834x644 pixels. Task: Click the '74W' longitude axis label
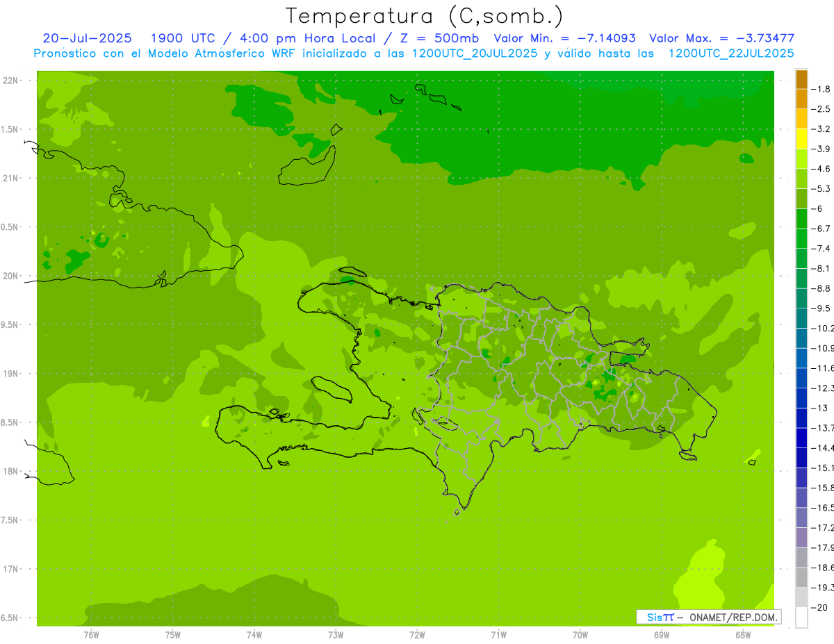pyautogui.click(x=254, y=634)
